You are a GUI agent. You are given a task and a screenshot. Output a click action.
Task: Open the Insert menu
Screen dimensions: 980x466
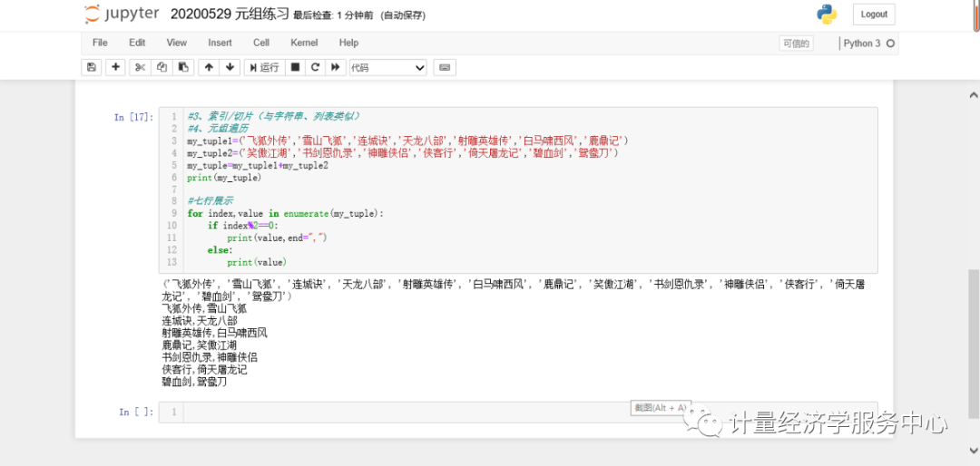pyautogui.click(x=220, y=43)
